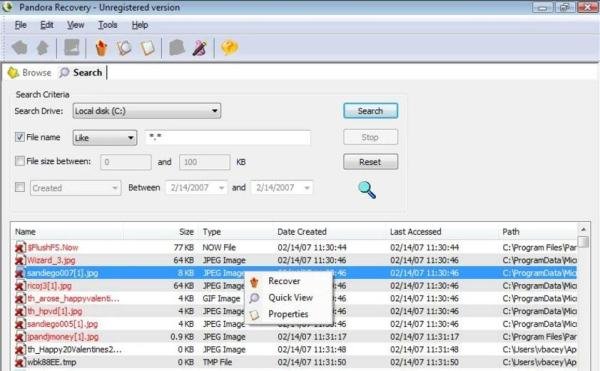The width and height of the screenshot is (600, 371).
Task: Click the Reset button
Action: (370, 162)
